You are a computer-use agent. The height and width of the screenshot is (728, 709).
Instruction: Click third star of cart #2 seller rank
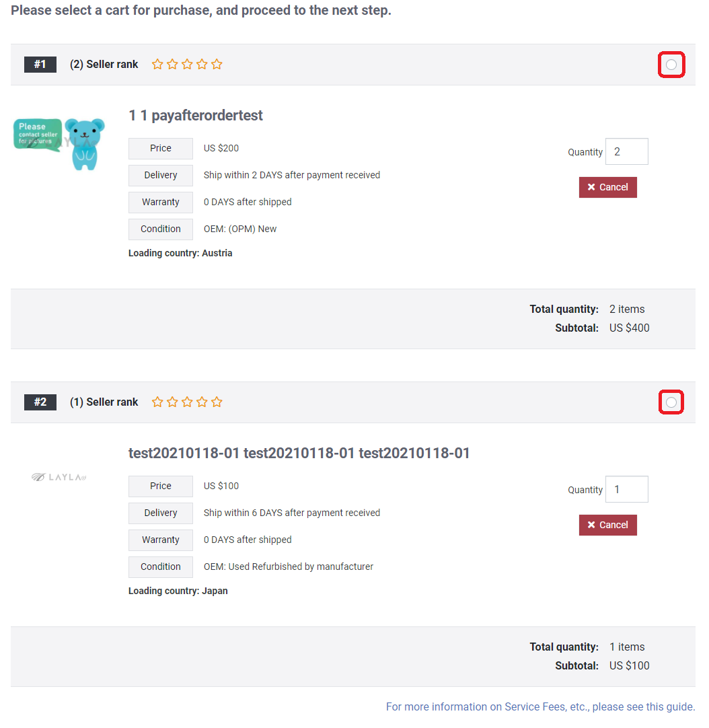pyautogui.click(x=187, y=402)
